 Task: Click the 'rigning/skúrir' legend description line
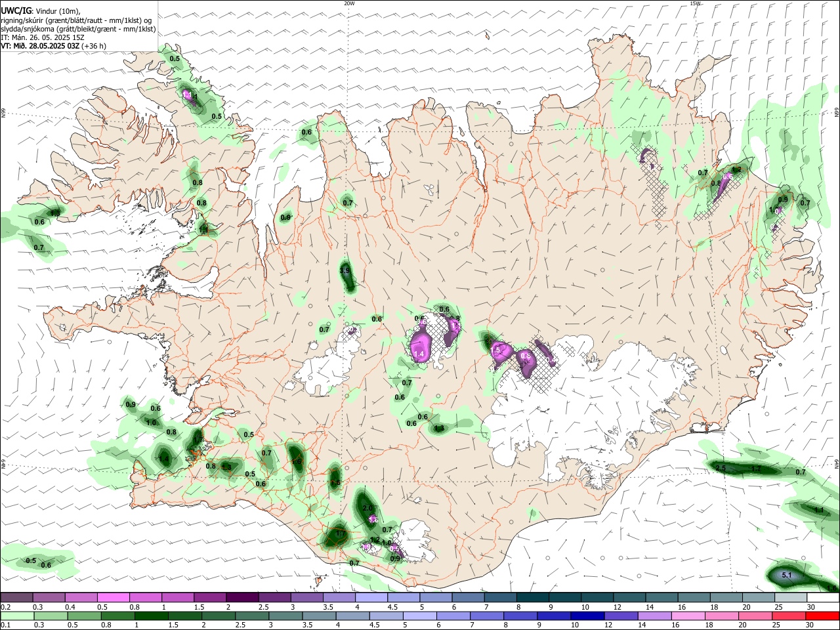[x=75, y=20]
